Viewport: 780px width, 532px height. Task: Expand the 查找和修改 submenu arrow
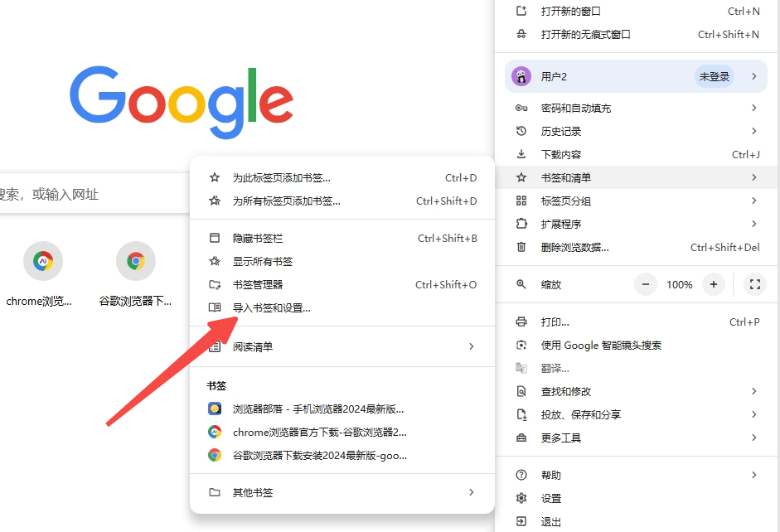(x=754, y=391)
